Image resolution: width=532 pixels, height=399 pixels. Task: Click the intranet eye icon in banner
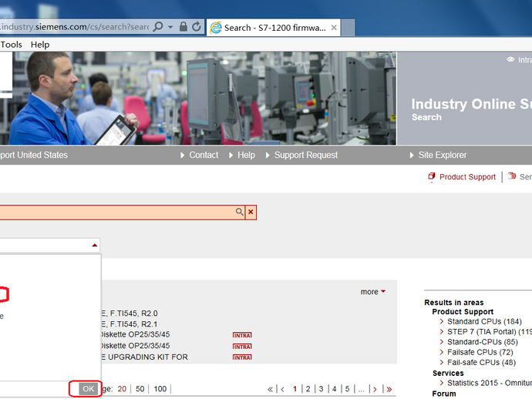coord(510,59)
